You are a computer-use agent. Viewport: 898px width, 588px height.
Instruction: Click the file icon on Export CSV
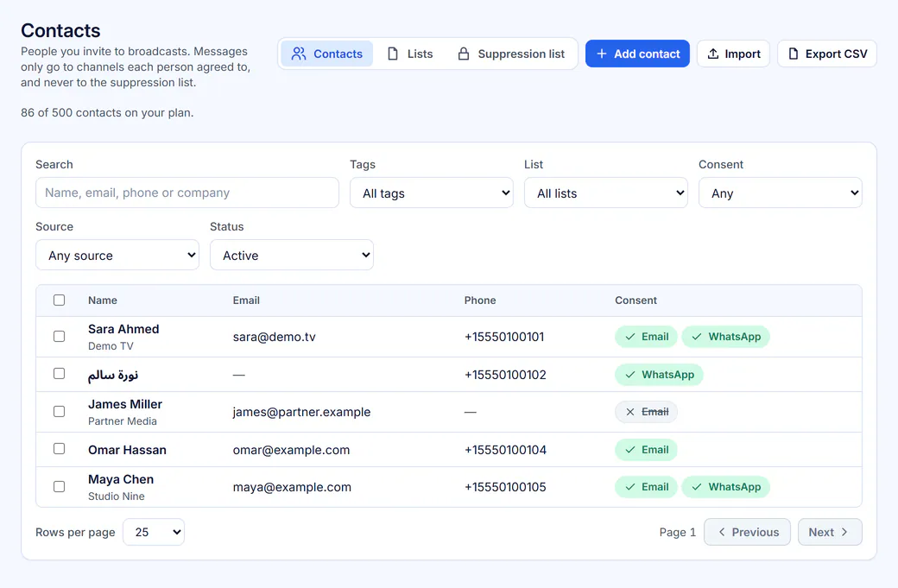coord(794,54)
